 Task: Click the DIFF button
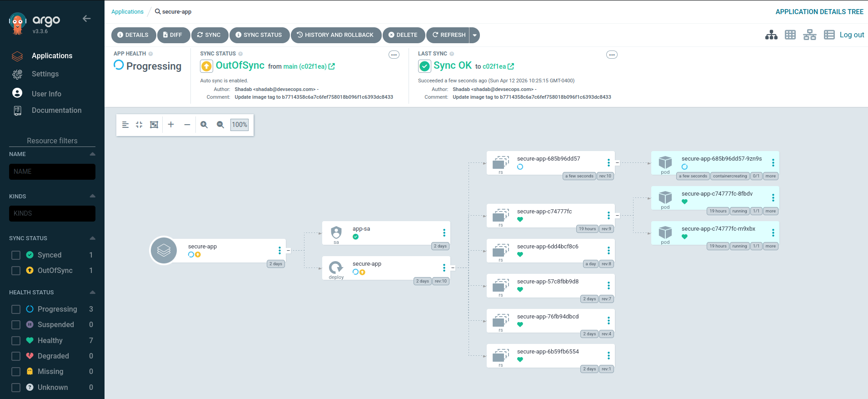[173, 35]
